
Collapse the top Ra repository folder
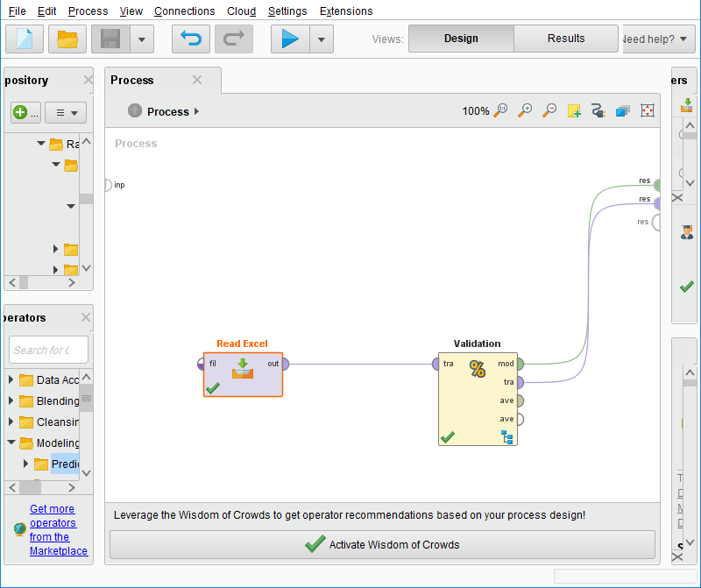41,143
